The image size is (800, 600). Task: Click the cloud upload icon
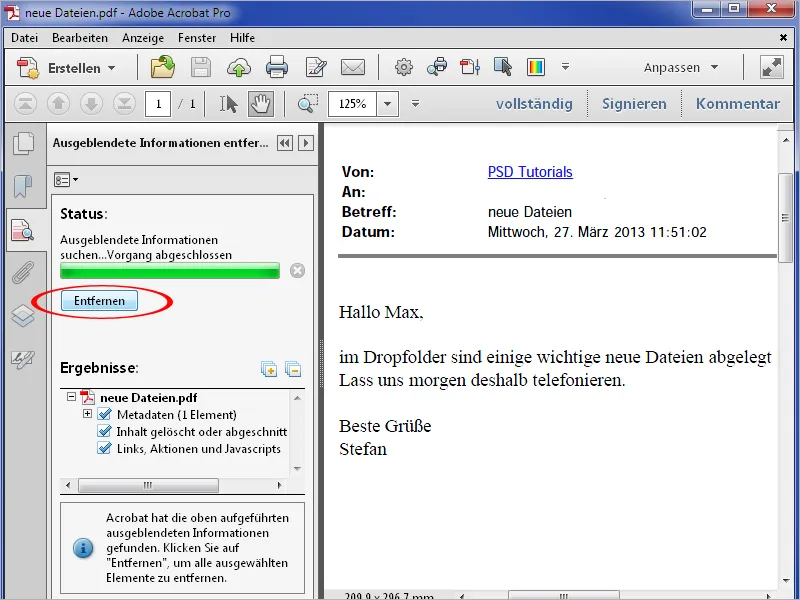238,67
